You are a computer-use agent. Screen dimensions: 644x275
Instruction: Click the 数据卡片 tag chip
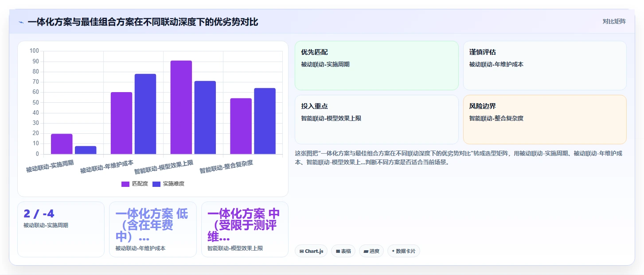pos(403,251)
